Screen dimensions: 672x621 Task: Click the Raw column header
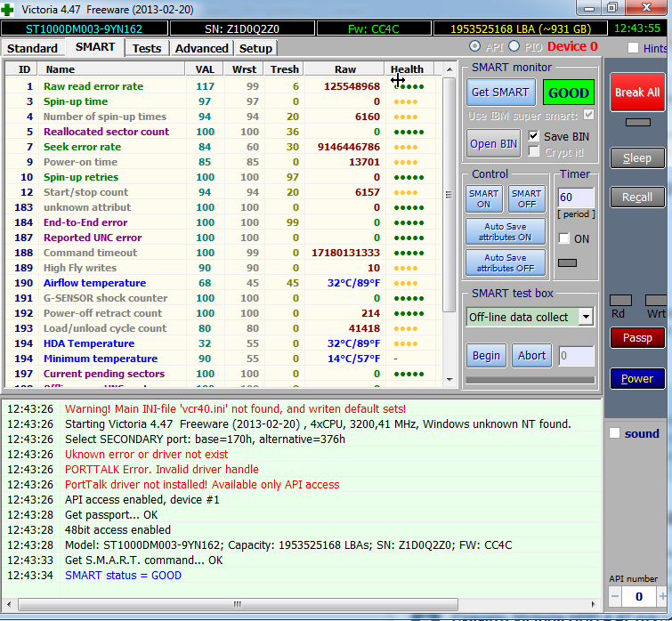click(x=345, y=69)
